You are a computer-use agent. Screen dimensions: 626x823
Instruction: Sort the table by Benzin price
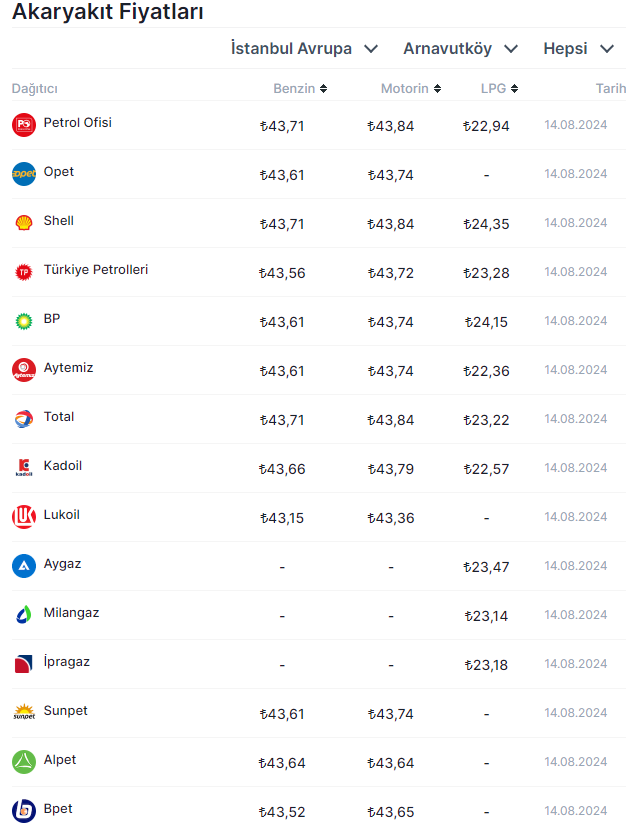click(300, 89)
